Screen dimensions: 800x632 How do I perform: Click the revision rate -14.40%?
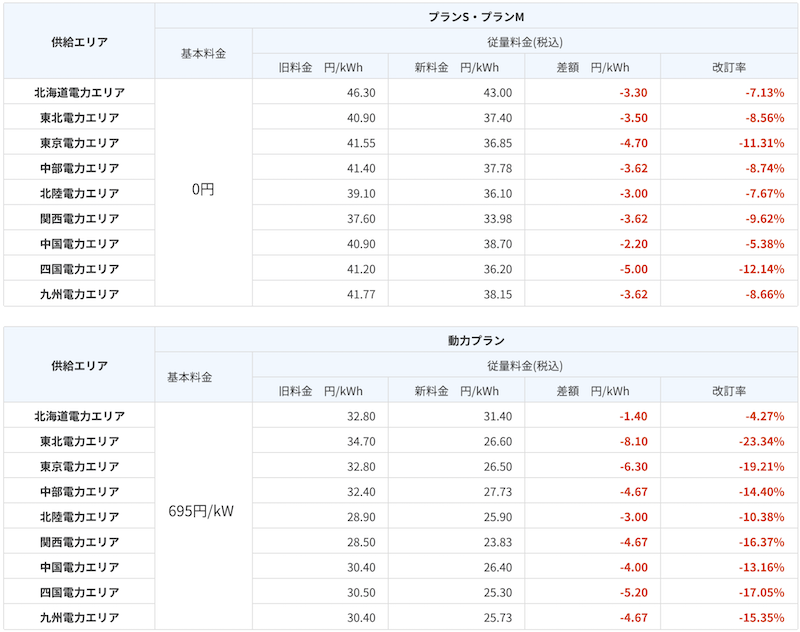pos(762,492)
